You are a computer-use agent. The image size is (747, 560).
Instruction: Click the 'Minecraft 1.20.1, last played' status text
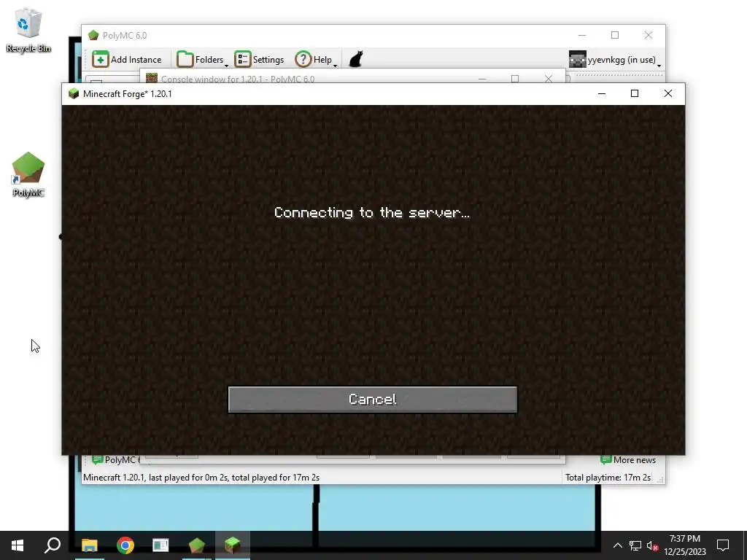tap(201, 477)
